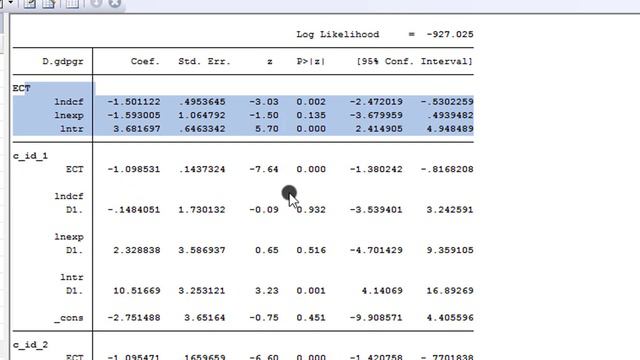Click lower bound -3.679959
The height and width of the screenshot is (360, 640).
[x=376, y=116]
